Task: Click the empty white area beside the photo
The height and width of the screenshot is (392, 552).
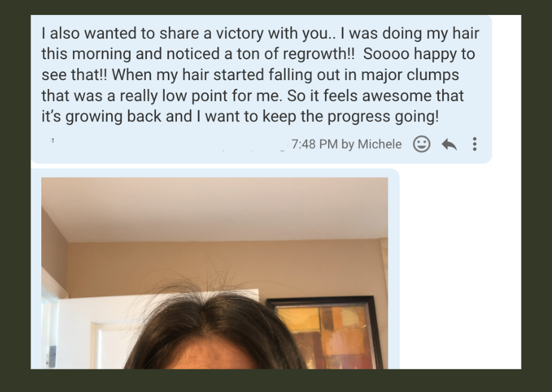Action: click(460, 268)
